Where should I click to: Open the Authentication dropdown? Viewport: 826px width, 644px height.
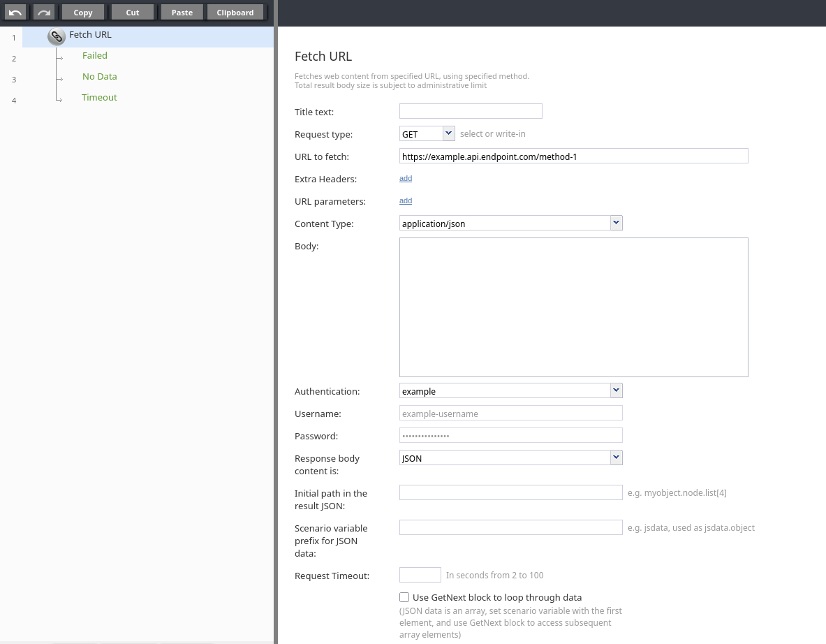pos(616,390)
